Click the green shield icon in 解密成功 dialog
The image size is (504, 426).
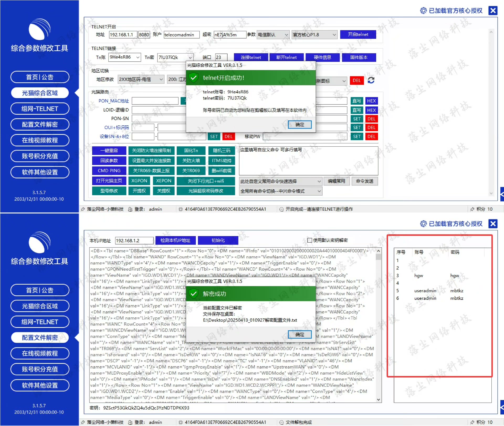pos(194,294)
